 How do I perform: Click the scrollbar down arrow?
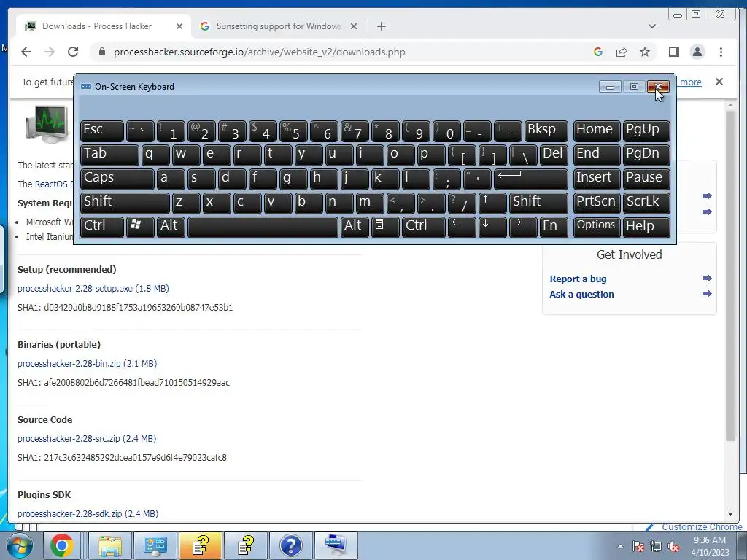click(x=730, y=514)
